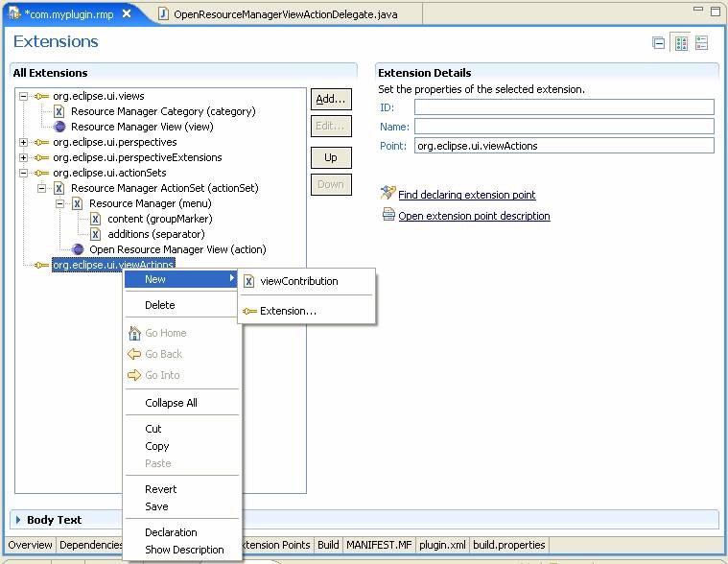The image size is (728, 564).
Task: Click the XML icon of Resource Manager (menu)
Action: pos(77,203)
